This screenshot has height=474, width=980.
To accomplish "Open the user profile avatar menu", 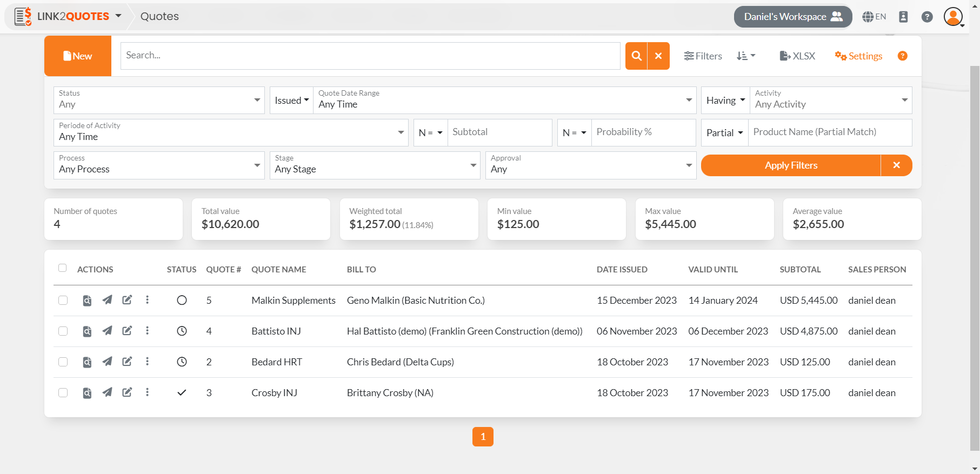I will coord(954,17).
